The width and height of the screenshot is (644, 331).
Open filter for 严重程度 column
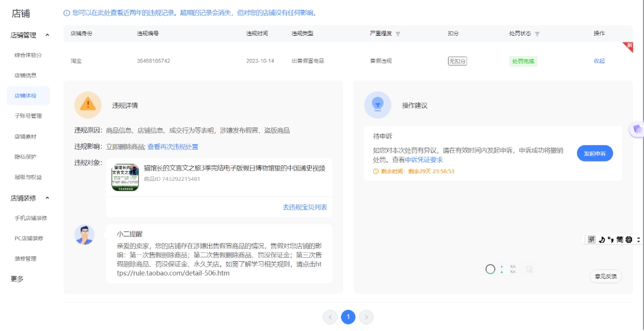click(398, 34)
